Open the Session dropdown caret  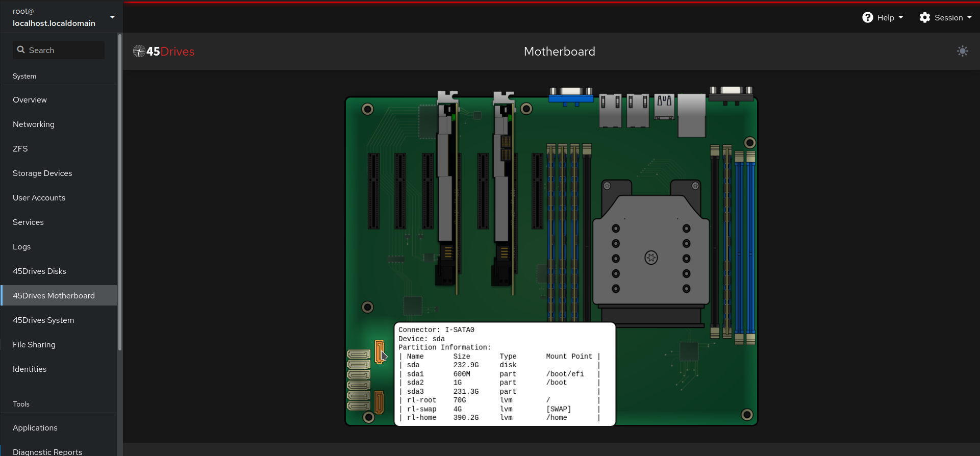pyautogui.click(x=969, y=18)
